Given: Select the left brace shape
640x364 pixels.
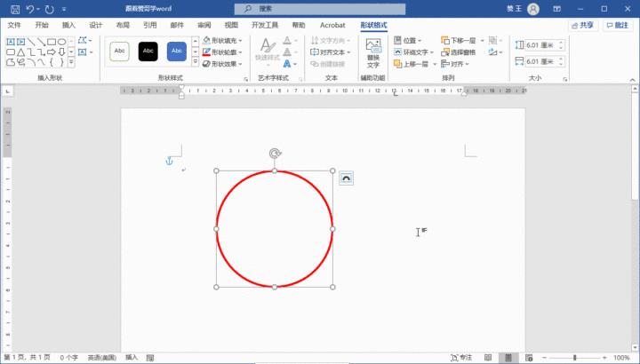Looking at the screenshot, I should click(52, 62).
